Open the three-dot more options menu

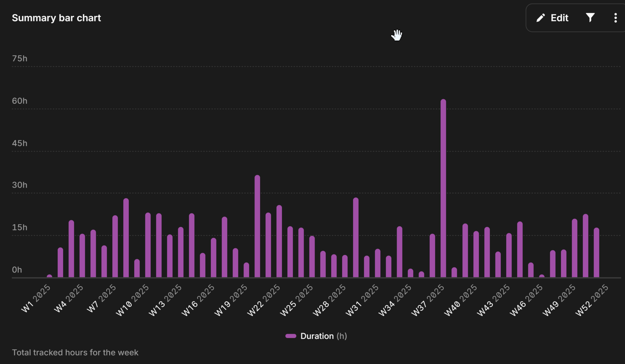tap(615, 18)
